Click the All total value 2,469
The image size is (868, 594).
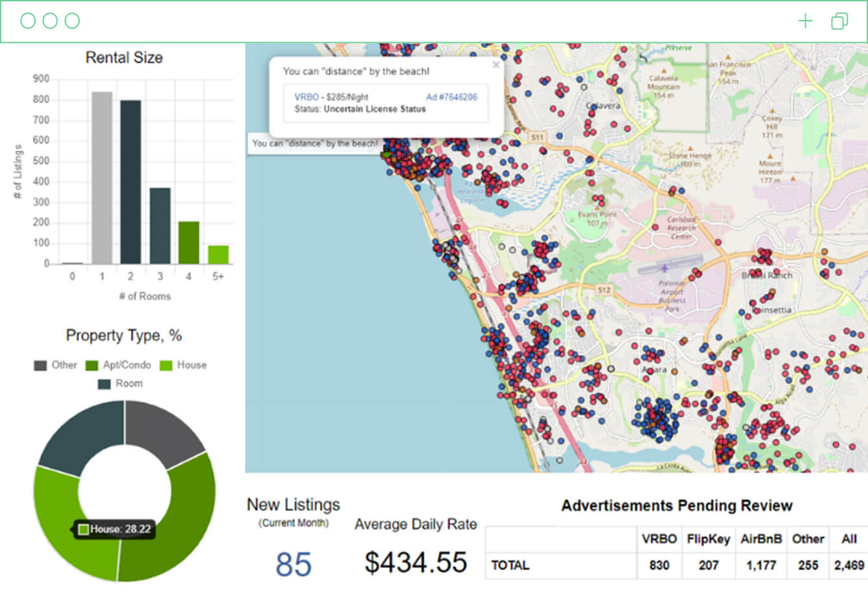pyautogui.click(x=849, y=565)
